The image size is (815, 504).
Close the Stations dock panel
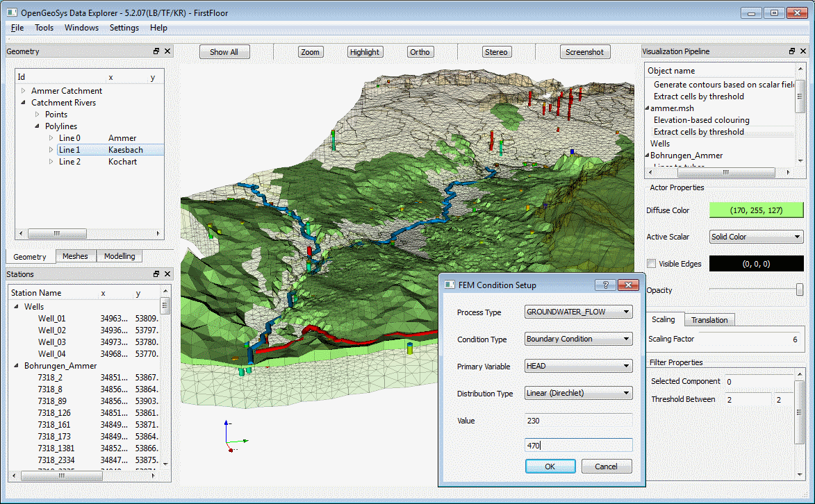(x=167, y=274)
